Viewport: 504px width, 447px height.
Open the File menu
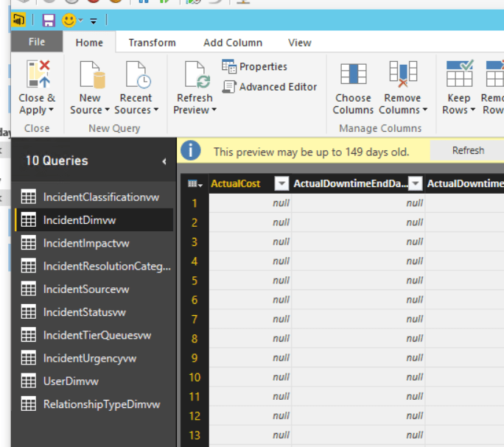coord(37,43)
